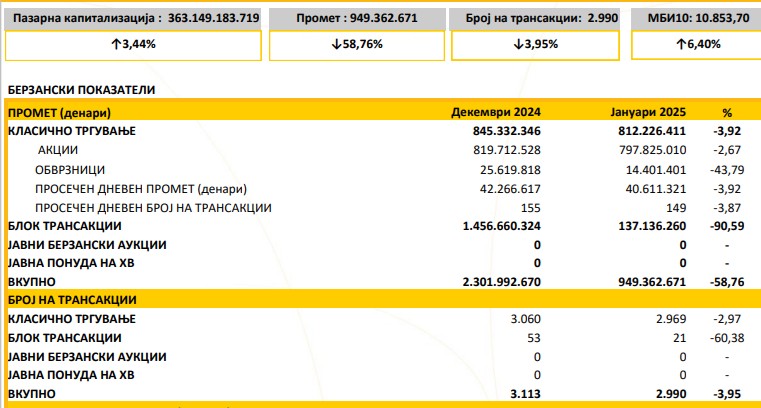Click the ПРОМЕТ (денари) table header
The image size is (761, 408).
point(59,112)
